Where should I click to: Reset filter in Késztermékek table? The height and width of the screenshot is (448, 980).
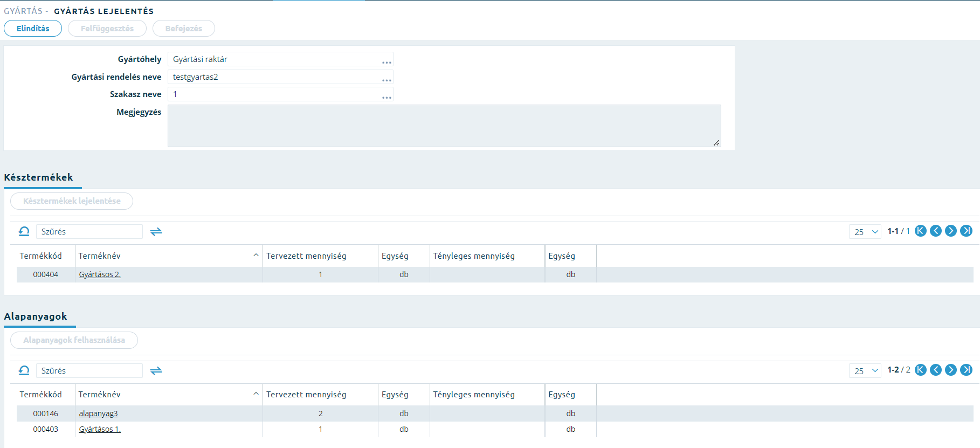(24, 231)
